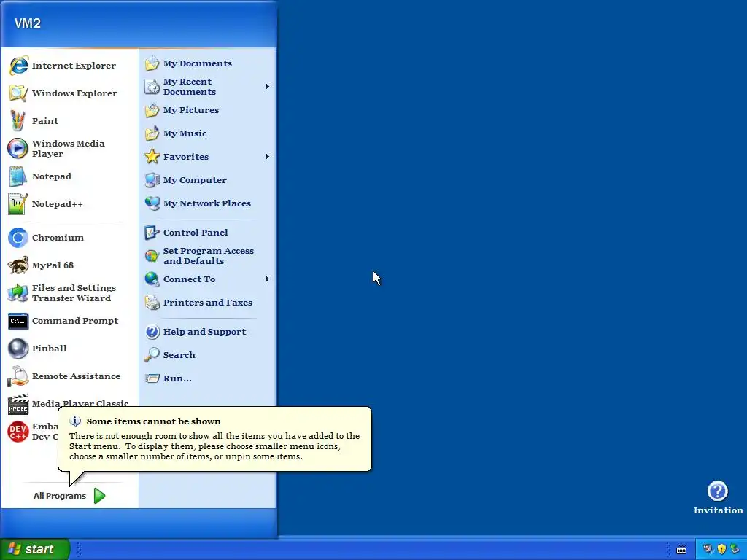Viewport: 747px width, 560px height.
Task: Open My Network Places
Action: point(208,203)
